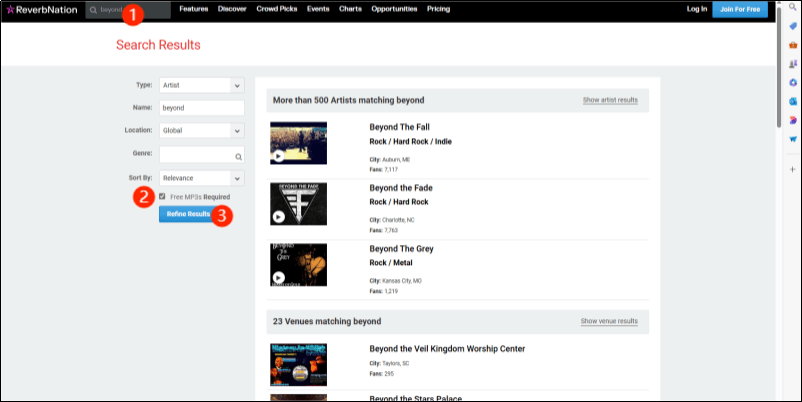This screenshot has width=802, height=402.
Task: Open the browser sidebar search icon
Action: coord(792,9)
